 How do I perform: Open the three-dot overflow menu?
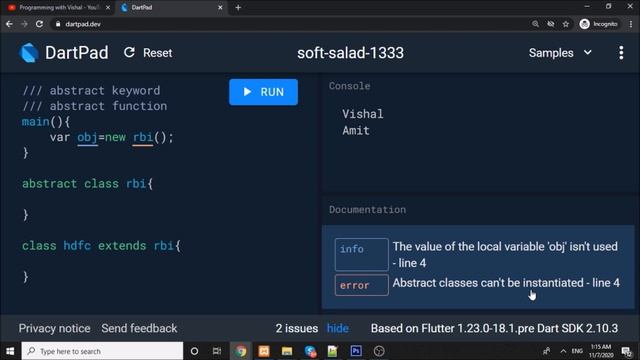tap(621, 53)
